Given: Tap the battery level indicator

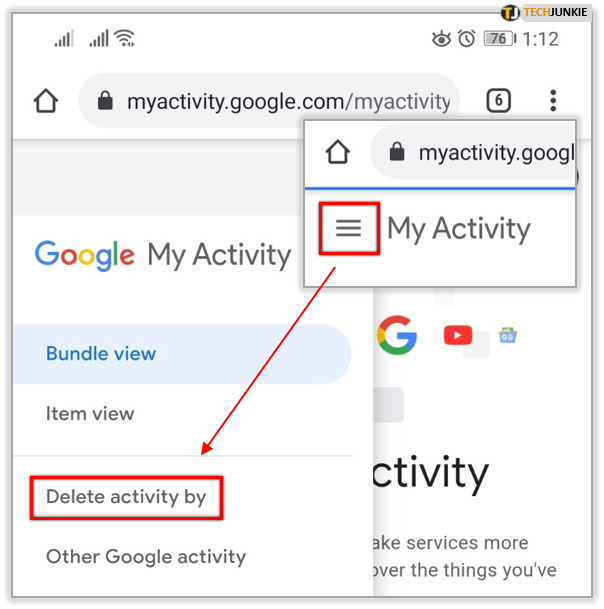Looking at the screenshot, I should [x=500, y=39].
